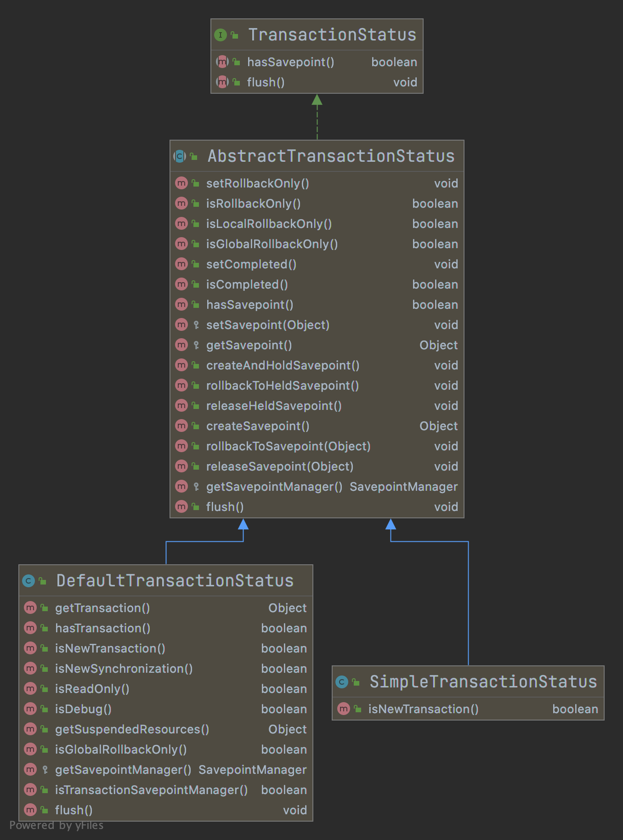Click the method icon beside setRollbackOnly()
The height and width of the screenshot is (840, 623).
click(x=181, y=183)
